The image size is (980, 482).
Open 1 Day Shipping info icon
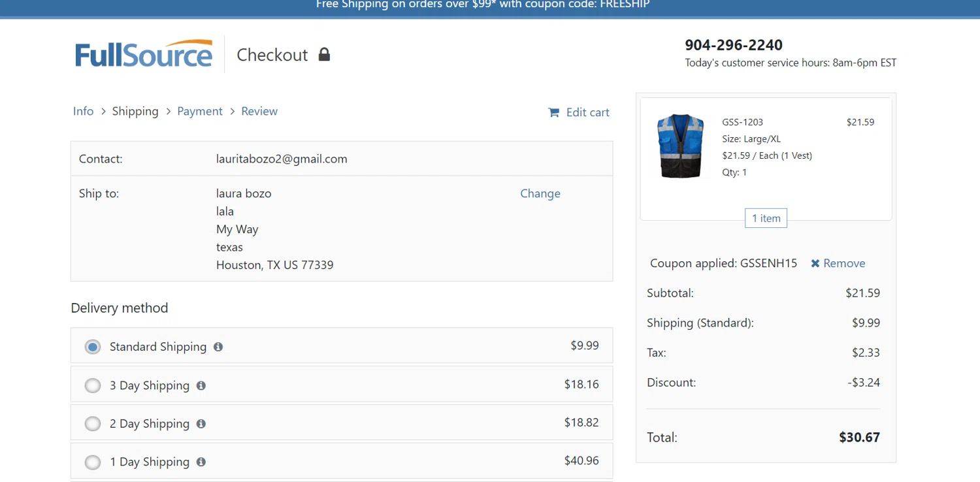[x=201, y=462]
